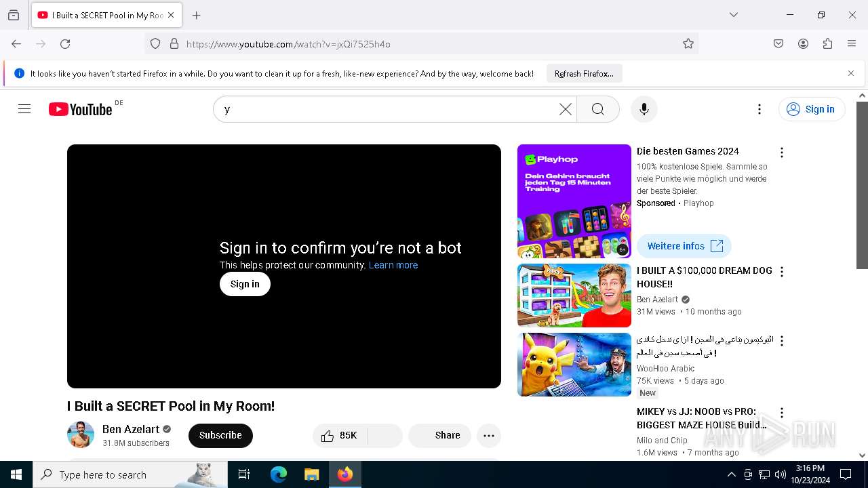Open Firefox application menu
This screenshot has width=868, height=488.
(852, 44)
